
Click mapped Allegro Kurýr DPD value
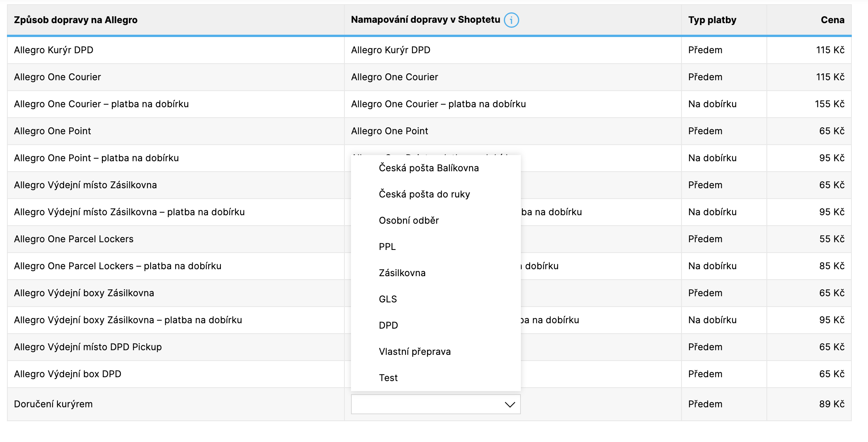click(390, 50)
